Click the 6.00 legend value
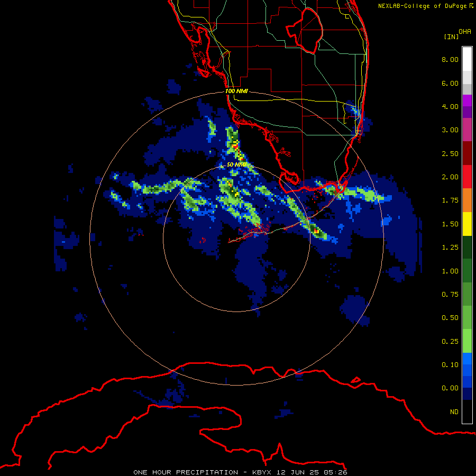Image resolution: width=476 pixels, height=476 pixels. [x=450, y=83]
